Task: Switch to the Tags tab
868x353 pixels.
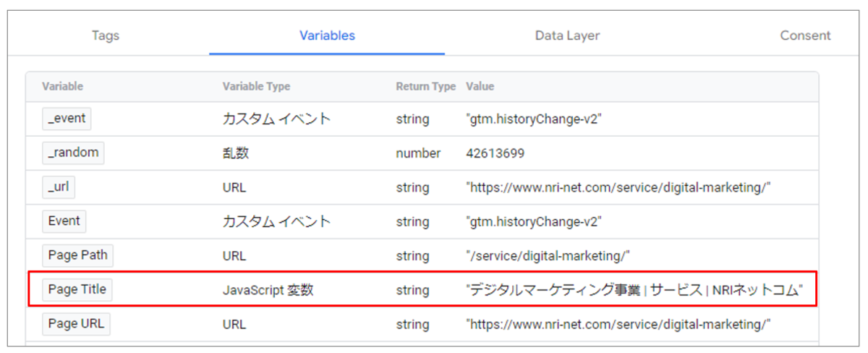Action: [x=106, y=35]
